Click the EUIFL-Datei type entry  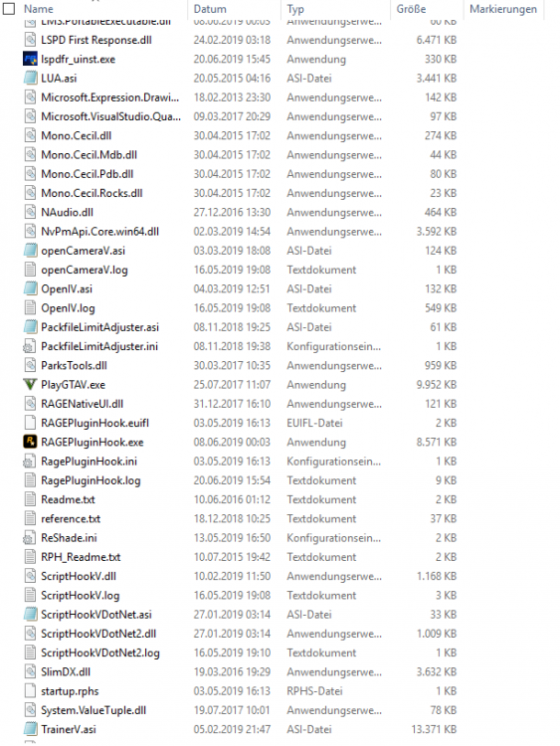point(314,423)
